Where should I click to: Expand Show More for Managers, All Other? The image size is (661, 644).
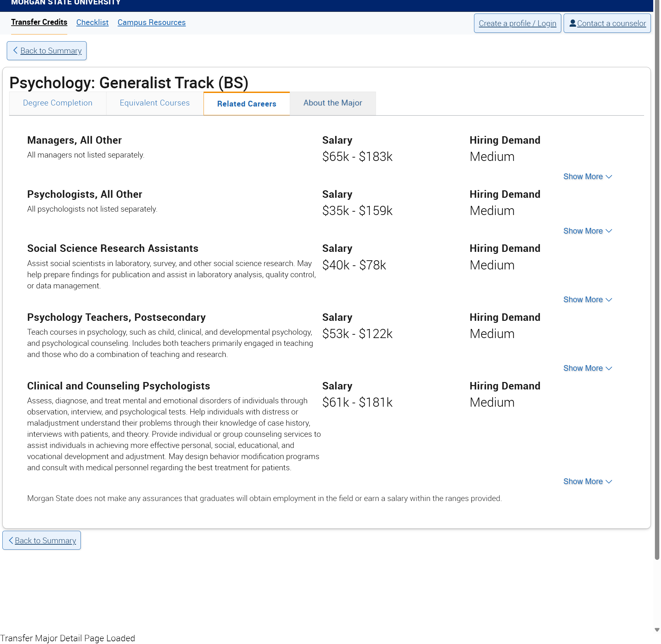(x=587, y=176)
